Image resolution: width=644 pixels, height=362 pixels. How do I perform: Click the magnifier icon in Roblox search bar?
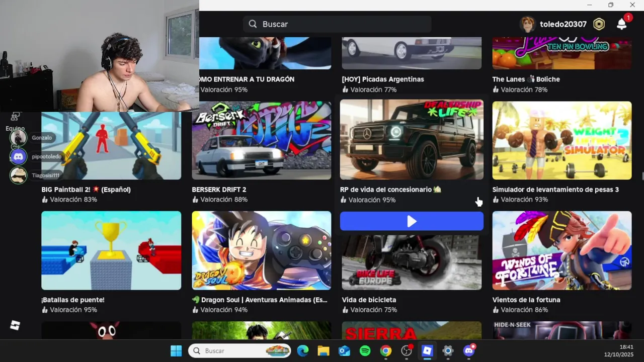253,24
